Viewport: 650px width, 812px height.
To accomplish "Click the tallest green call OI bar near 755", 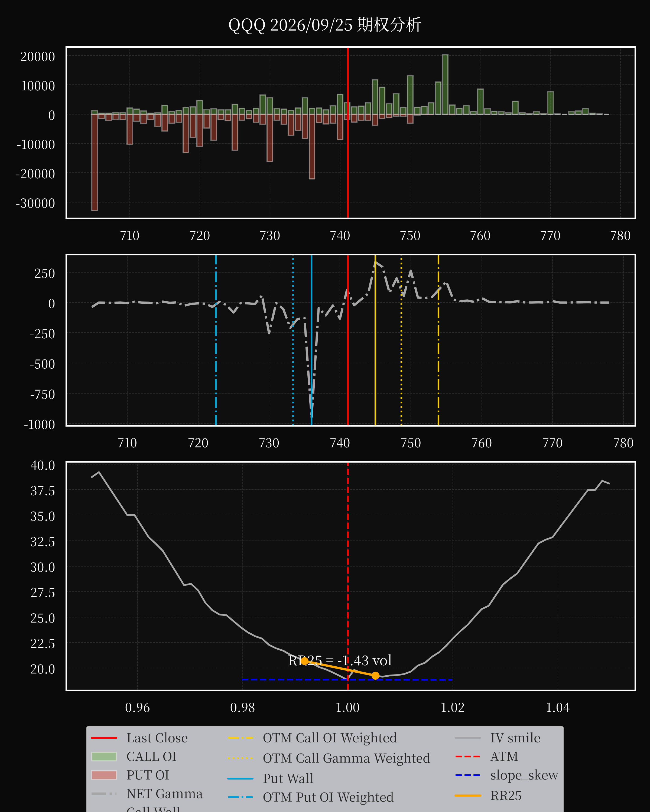I will click(x=445, y=84).
